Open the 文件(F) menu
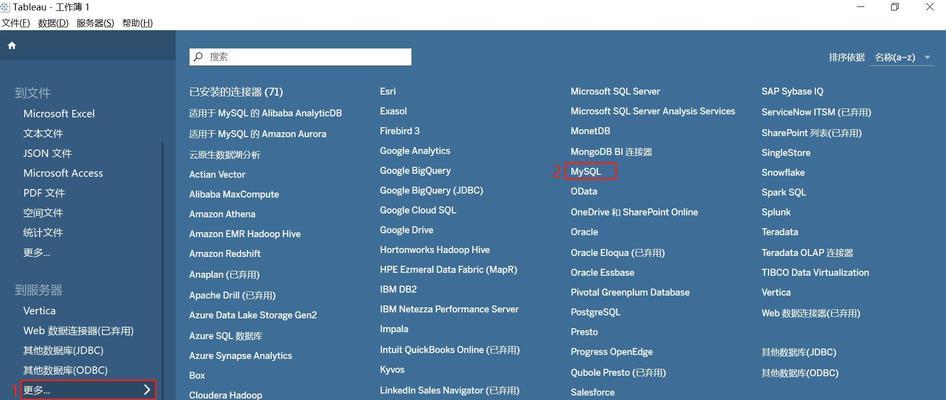The width and height of the screenshot is (946, 400). pos(16,23)
